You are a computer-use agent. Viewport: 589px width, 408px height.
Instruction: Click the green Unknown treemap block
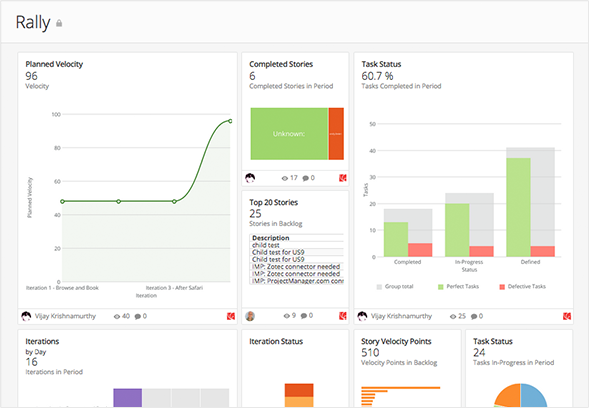click(x=289, y=134)
